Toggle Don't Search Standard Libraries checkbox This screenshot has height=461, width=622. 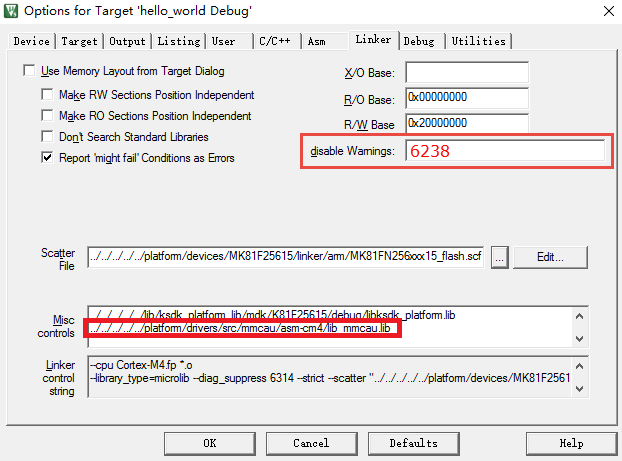(x=47, y=136)
